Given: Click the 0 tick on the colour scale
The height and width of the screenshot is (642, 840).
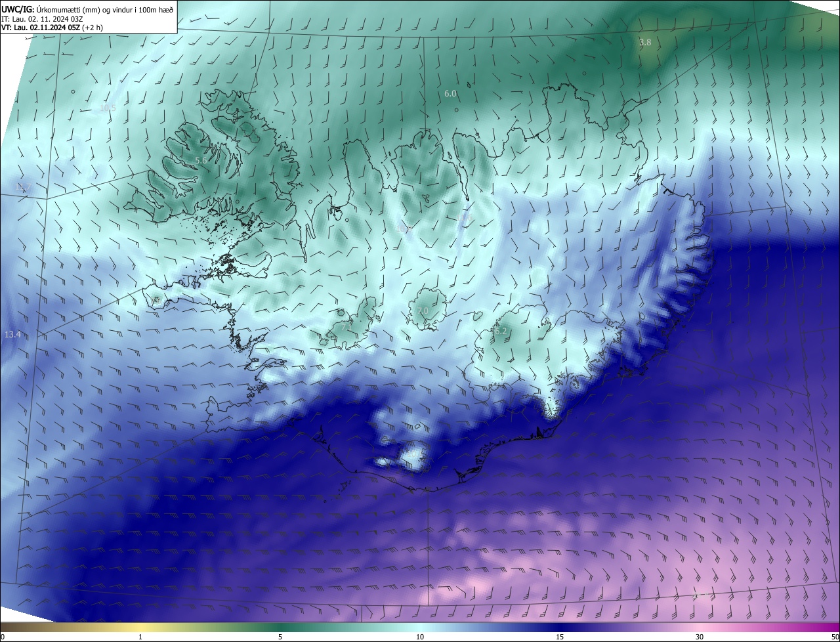Looking at the screenshot, I should [x=2, y=637].
